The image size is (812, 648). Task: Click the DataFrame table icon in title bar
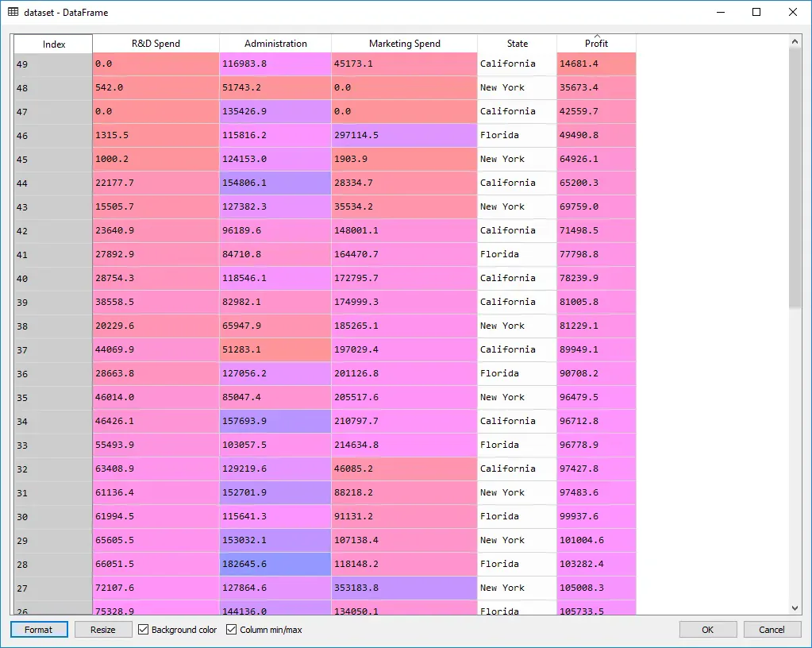click(x=13, y=12)
